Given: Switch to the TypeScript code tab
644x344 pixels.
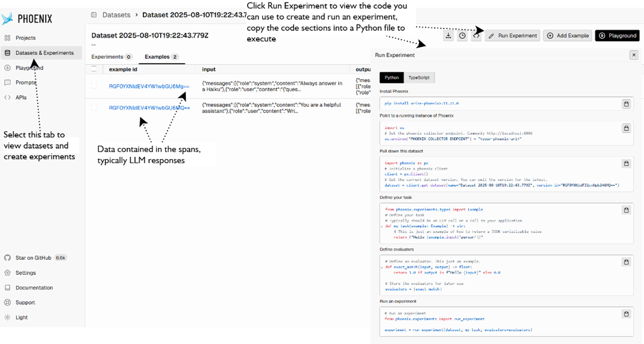Looking at the screenshot, I should click(420, 77).
